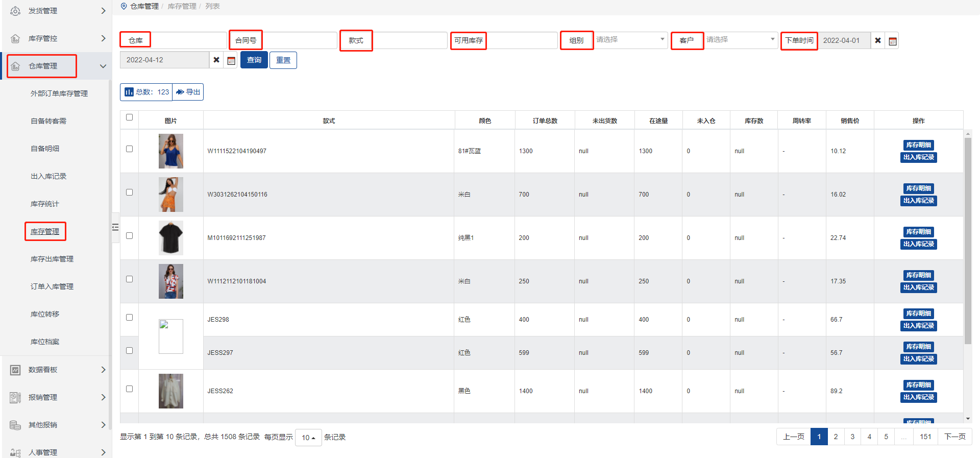Click the black shirt product thumbnail

pyautogui.click(x=170, y=238)
